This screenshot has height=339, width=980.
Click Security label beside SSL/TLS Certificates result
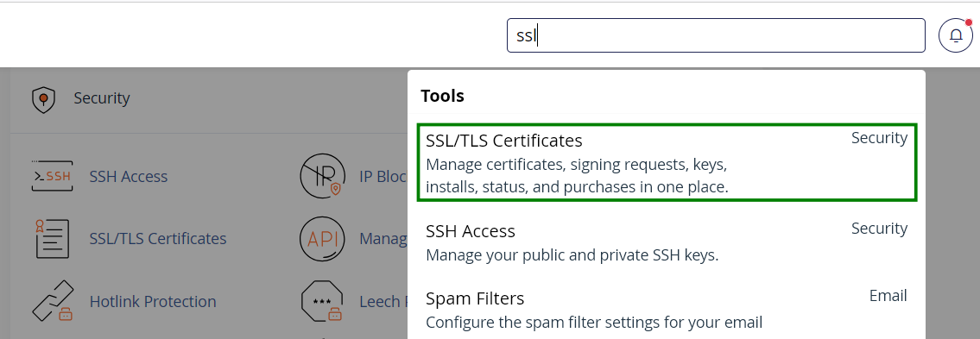tap(879, 138)
